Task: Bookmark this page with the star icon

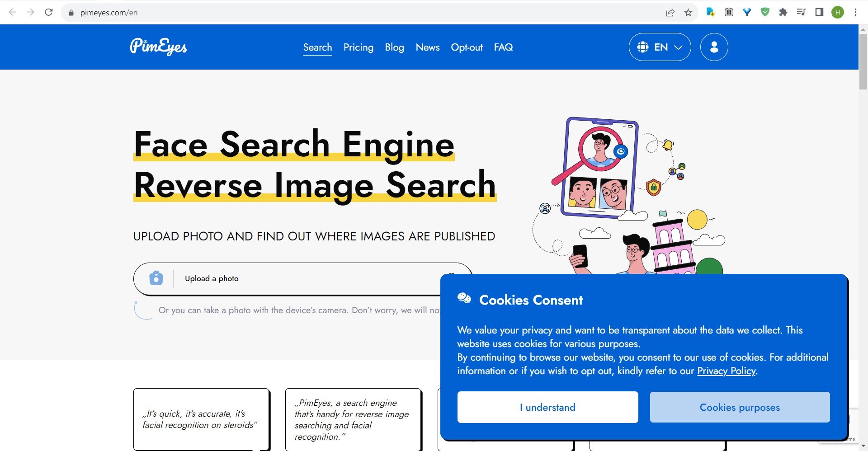Action: [688, 13]
